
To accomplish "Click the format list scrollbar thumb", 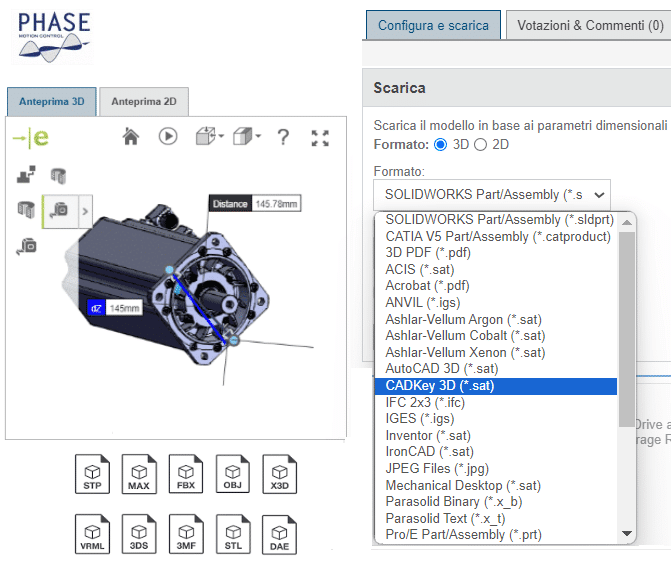I will tap(627, 329).
